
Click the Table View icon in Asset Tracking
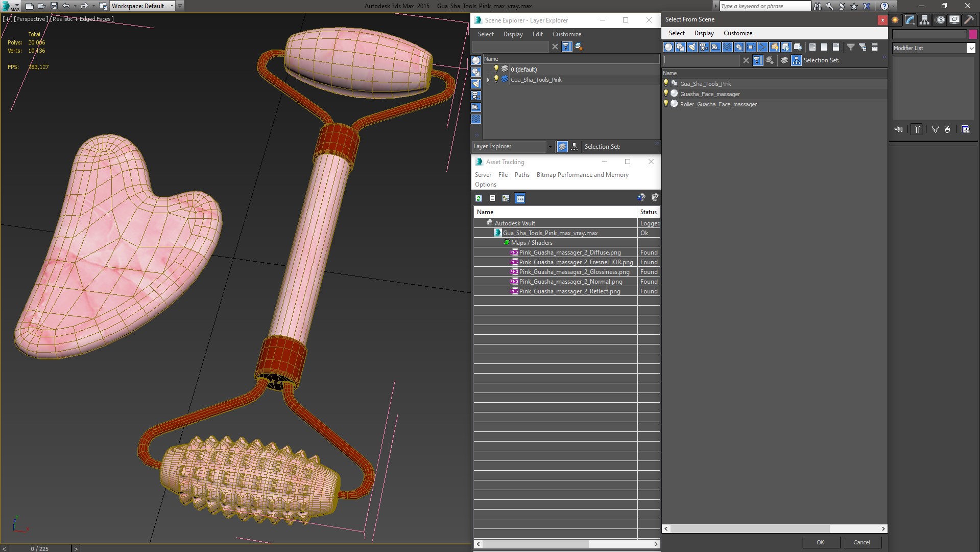pos(520,198)
